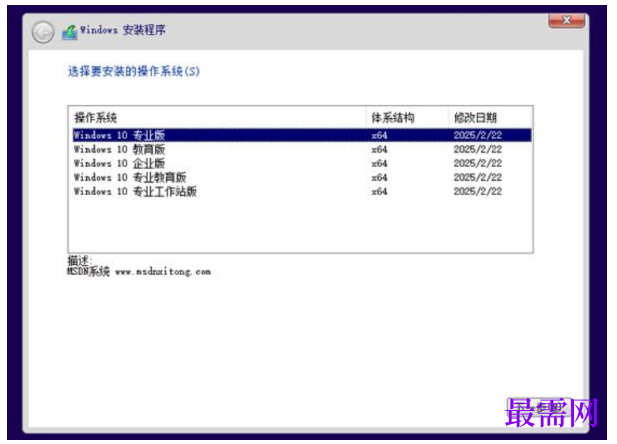Click the 操作系统 column header
This screenshot has width=617, height=444.
[x=217, y=117]
